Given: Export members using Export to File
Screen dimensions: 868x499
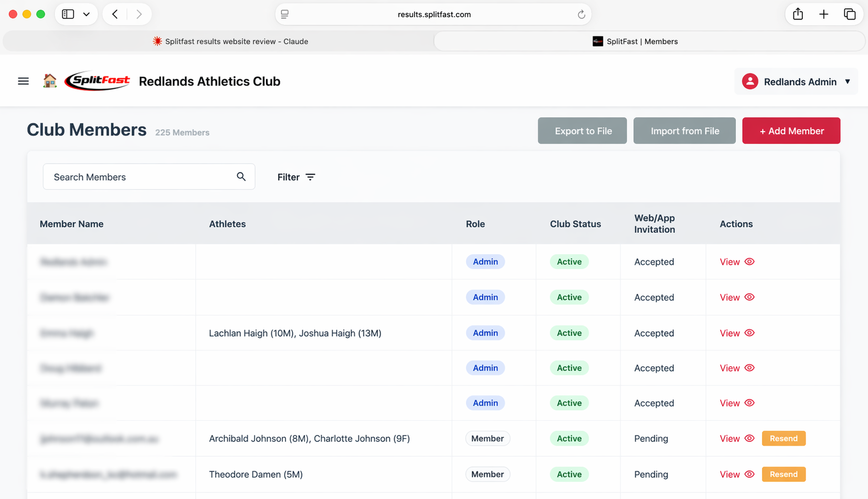Looking at the screenshot, I should coord(582,131).
